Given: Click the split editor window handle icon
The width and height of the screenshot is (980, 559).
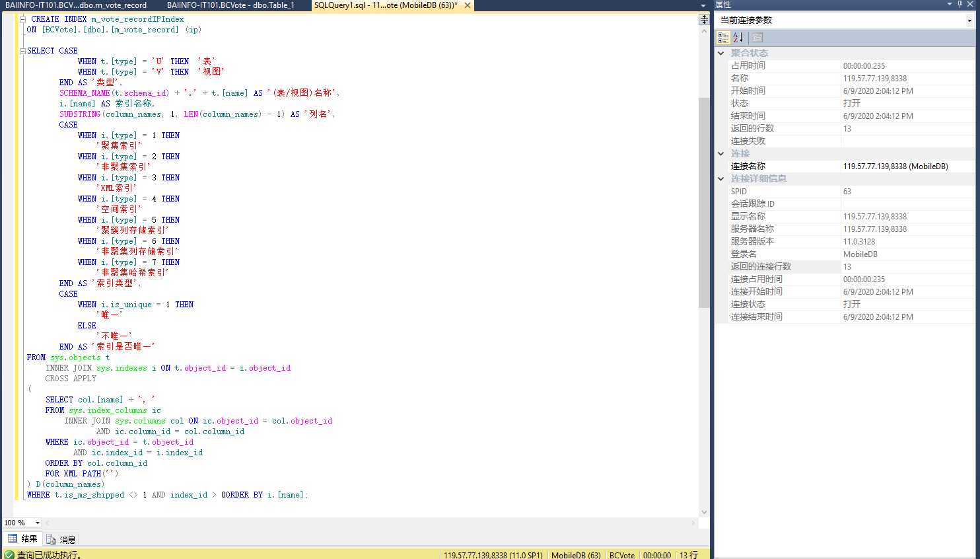Looking at the screenshot, I should click(x=704, y=19).
